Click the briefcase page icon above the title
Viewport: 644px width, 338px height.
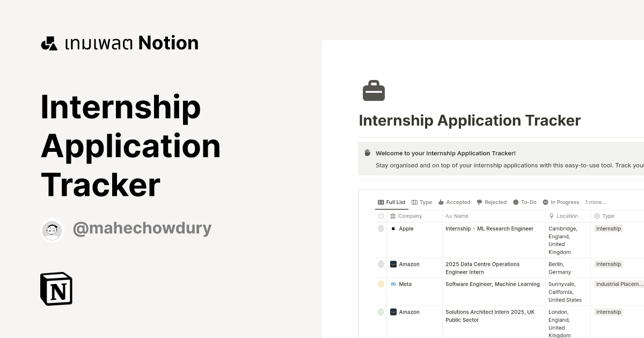click(x=374, y=90)
